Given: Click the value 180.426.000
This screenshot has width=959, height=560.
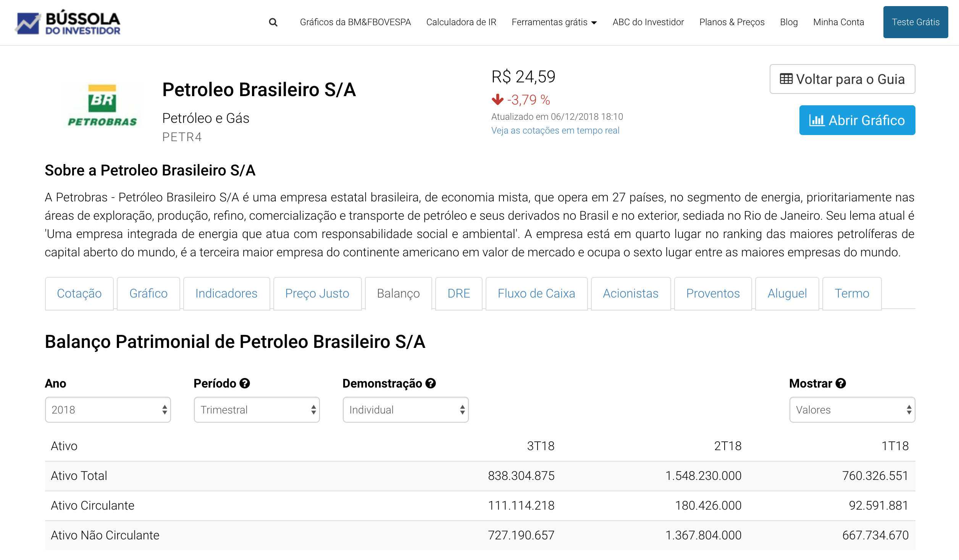Looking at the screenshot, I should coord(708,505).
